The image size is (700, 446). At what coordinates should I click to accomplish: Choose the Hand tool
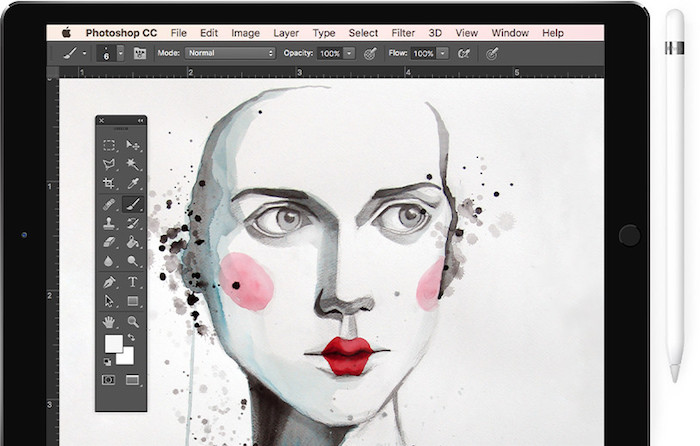coord(110,321)
